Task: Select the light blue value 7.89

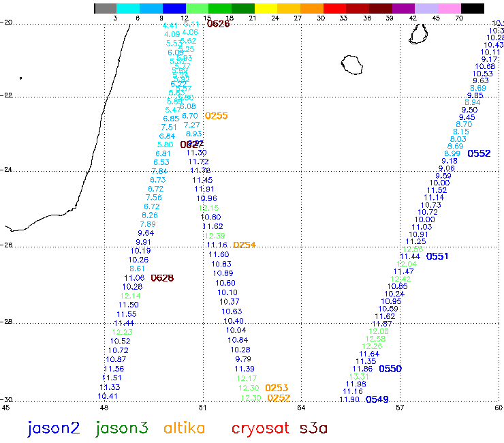Action: (x=148, y=224)
